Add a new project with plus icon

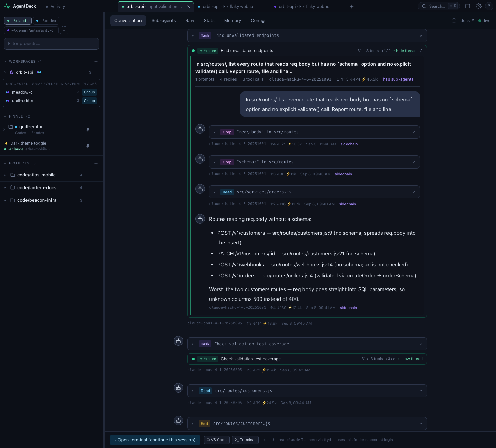point(96,163)
